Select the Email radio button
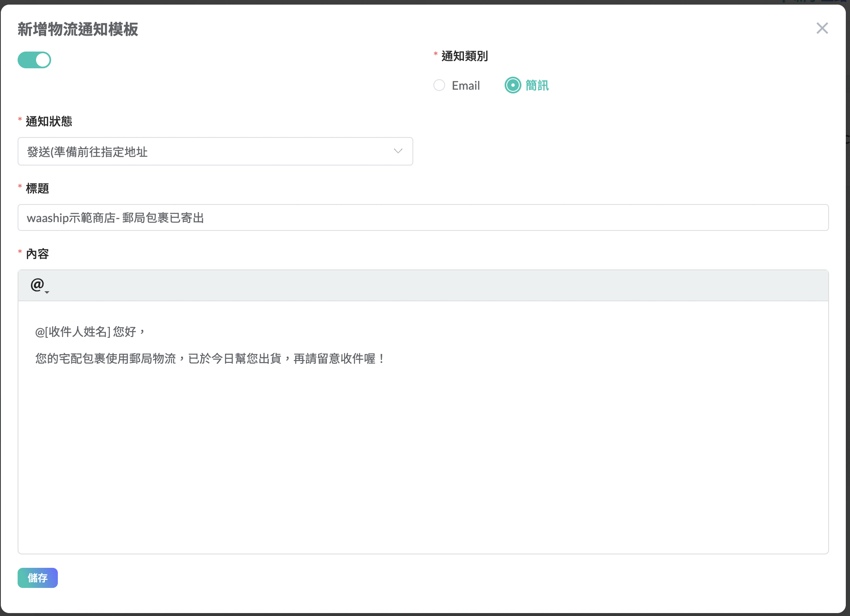 (439, 85)
